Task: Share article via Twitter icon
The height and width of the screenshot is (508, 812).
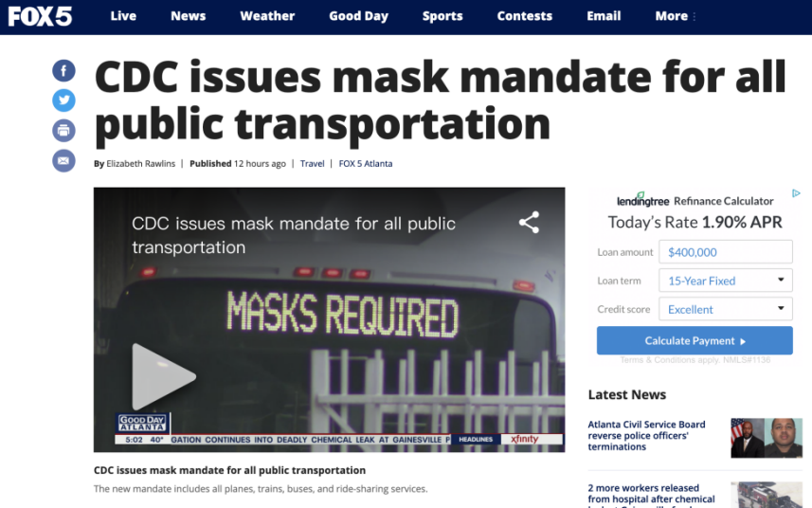Action: click(x=63, y=100)
